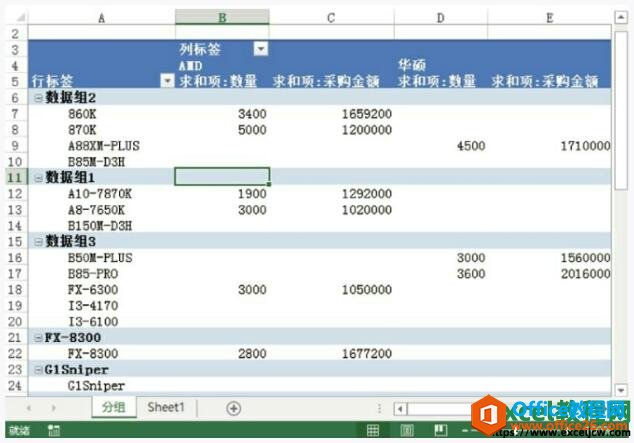Collapse the 数据组3 group
Screen dimensions: 634x443
[38, 241]
